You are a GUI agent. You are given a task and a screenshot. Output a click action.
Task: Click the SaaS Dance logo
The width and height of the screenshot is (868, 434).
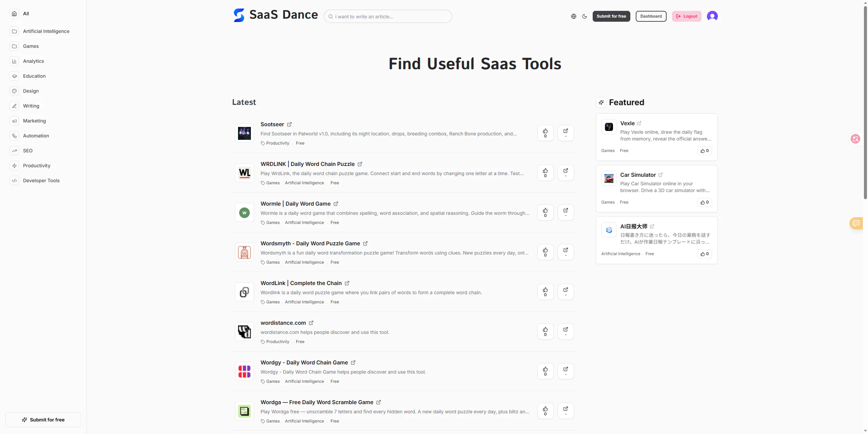point(276,15)
